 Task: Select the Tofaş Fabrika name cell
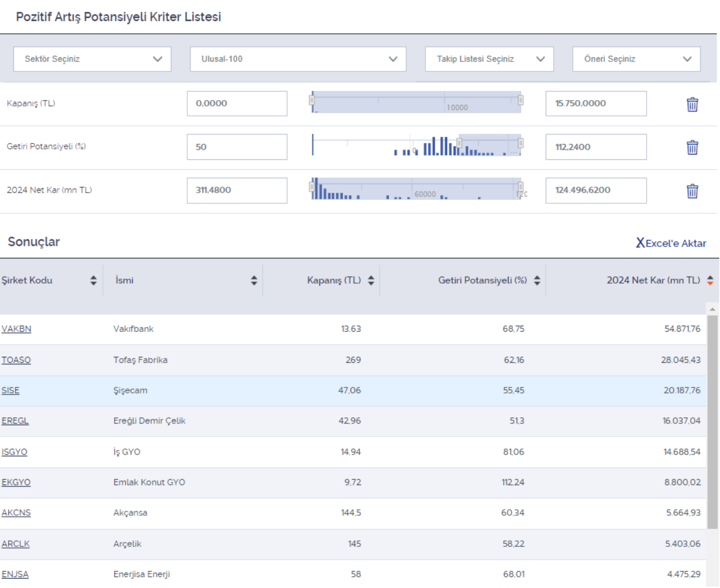tap(141, 360)
